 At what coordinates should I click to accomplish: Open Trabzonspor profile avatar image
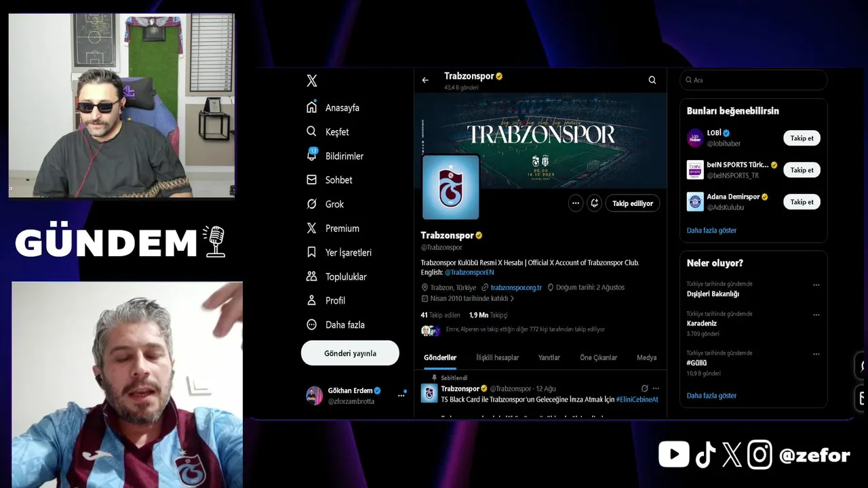point(451,188)
